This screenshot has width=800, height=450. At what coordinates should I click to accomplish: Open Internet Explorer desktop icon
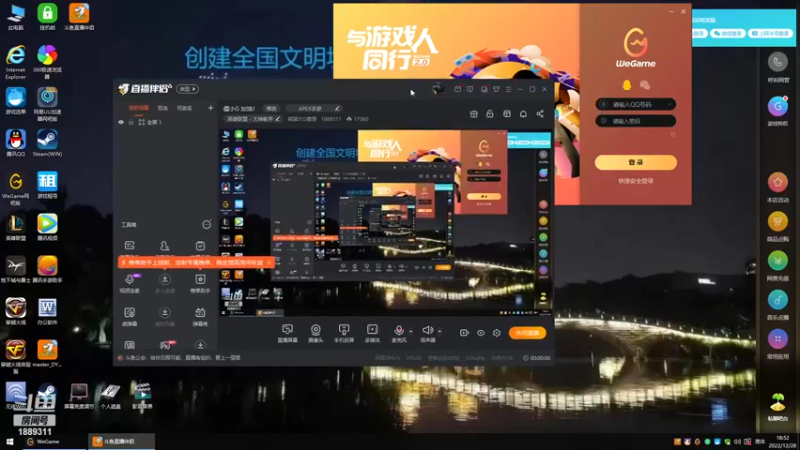coord(16,62)
